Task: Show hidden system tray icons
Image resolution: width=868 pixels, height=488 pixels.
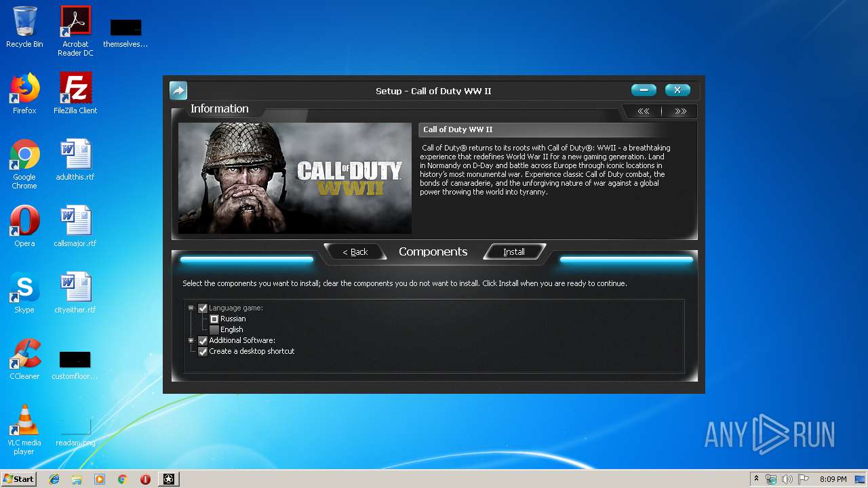Action: click(756, 479)
